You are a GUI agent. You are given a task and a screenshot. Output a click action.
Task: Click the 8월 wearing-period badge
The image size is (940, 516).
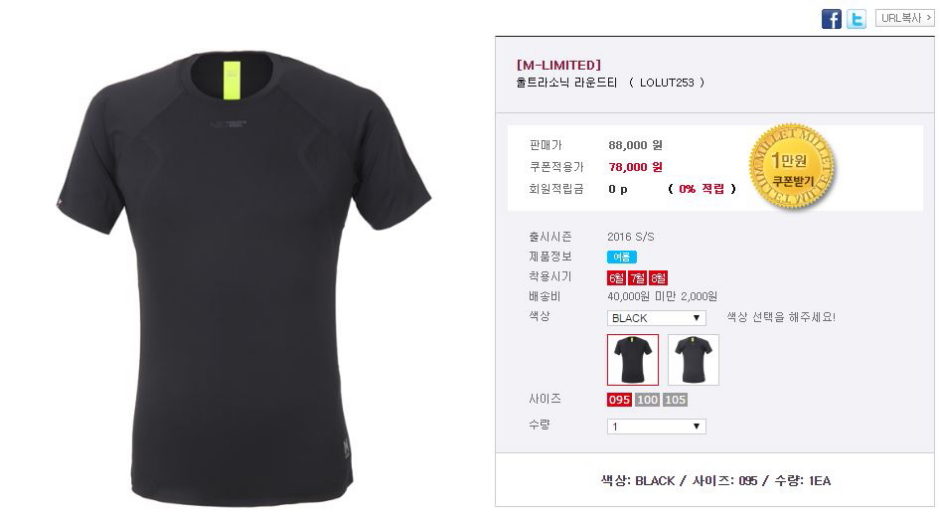coord(658,278)
